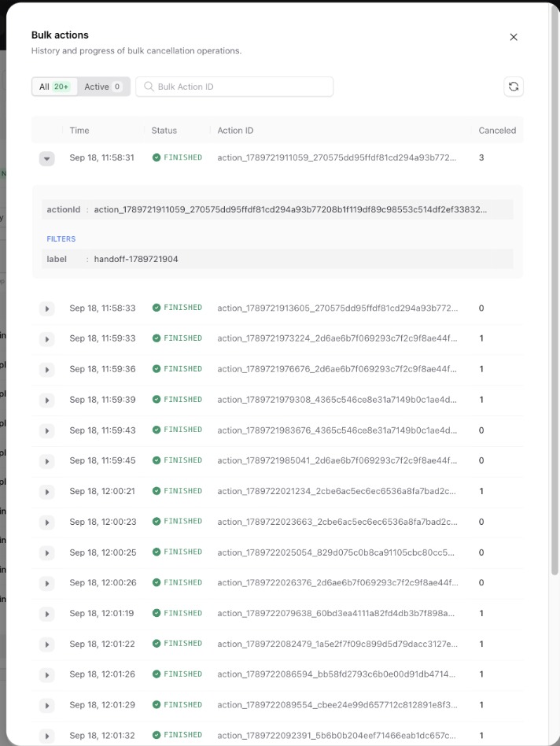Expand the Sep 18, 12:01:26 row
Viewport: 560px width, 746px height.
tap(46, 675)
